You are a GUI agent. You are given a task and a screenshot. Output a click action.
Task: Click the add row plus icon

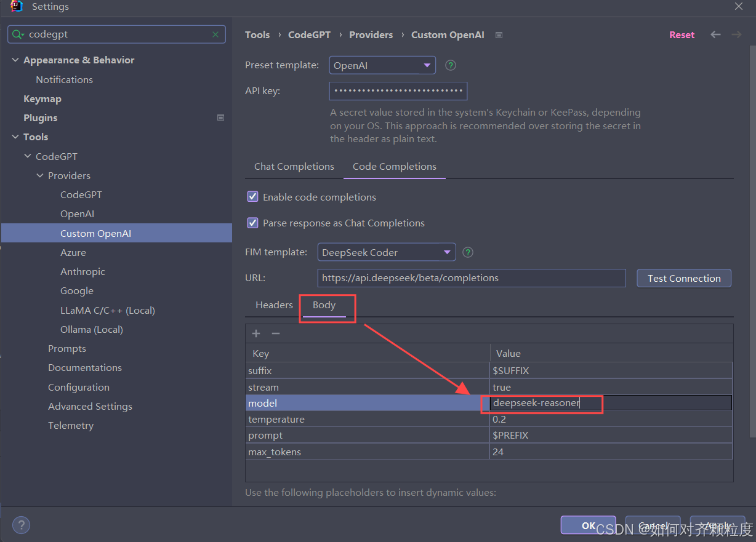(256, 333)
